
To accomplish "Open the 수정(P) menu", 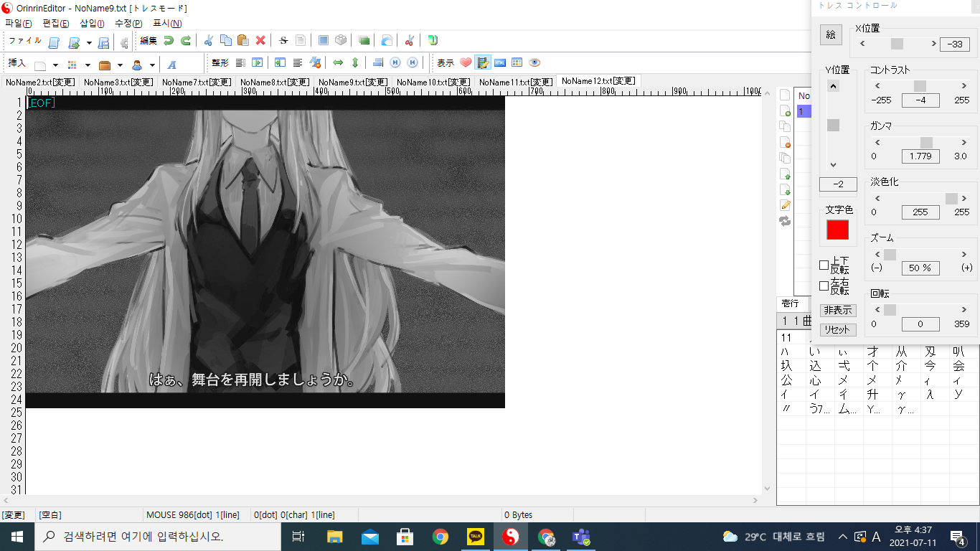I will (128, 24).
